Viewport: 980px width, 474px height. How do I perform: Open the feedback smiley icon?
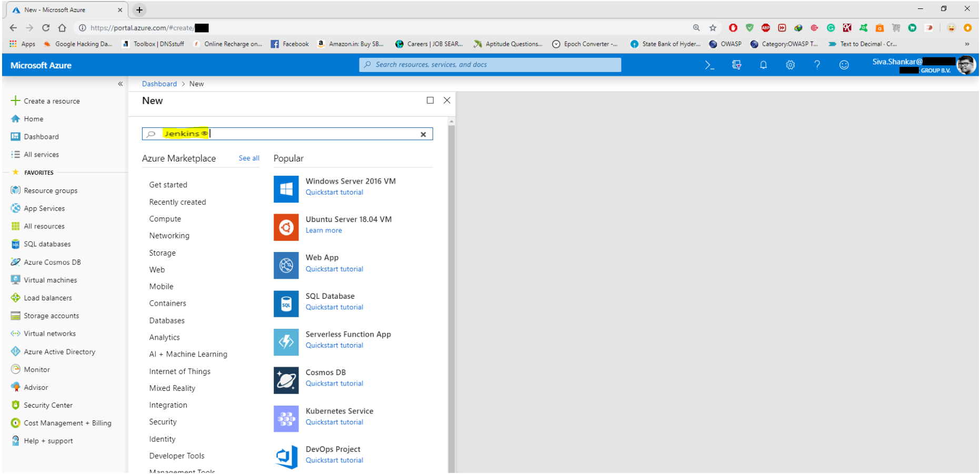[x=844, y=65]
